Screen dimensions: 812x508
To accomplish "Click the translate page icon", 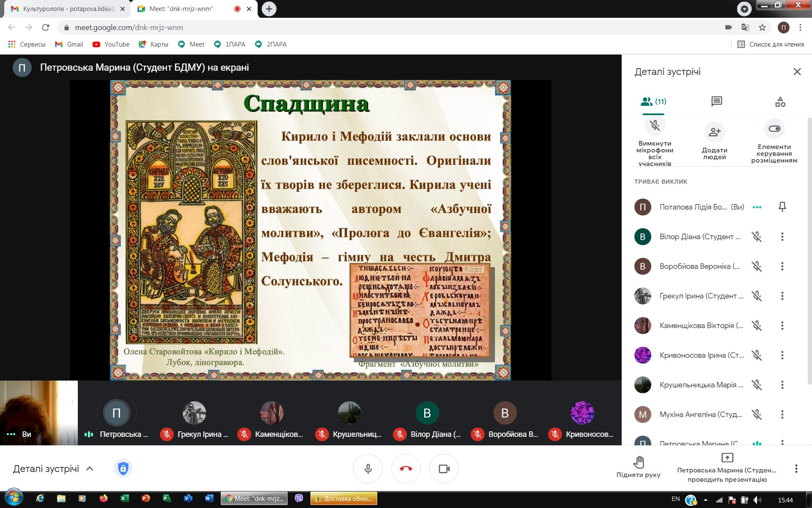I will pyautogui.click(x=745, y=28).
